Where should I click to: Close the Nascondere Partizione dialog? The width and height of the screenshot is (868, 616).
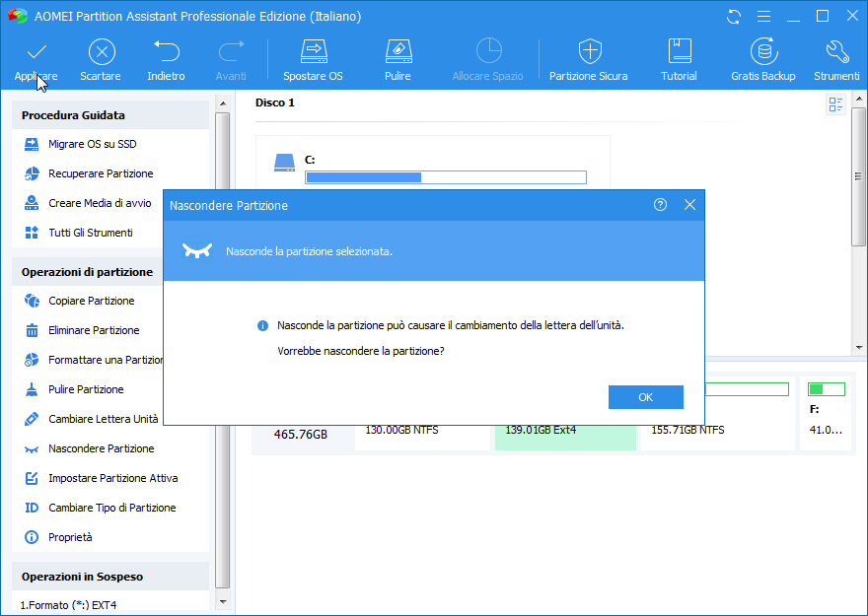tap(689, 205)
